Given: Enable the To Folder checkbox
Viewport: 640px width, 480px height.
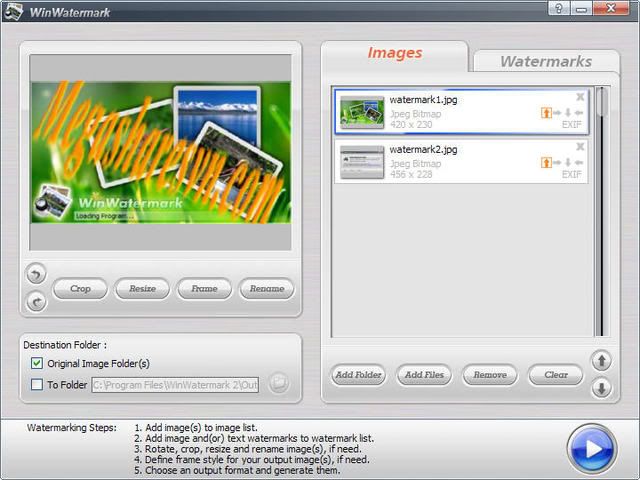Looking at the screenshot, I should [38, 384].
